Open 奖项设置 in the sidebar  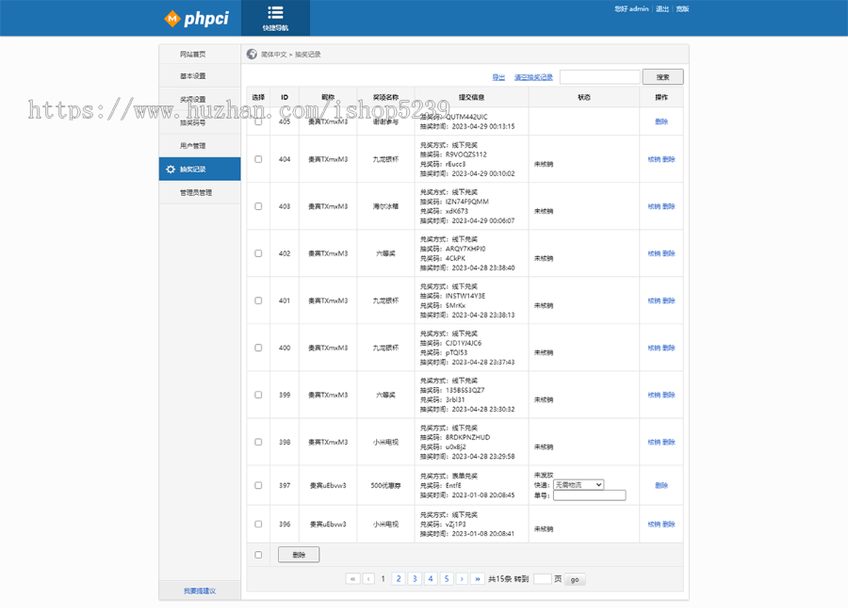(192, 99)
